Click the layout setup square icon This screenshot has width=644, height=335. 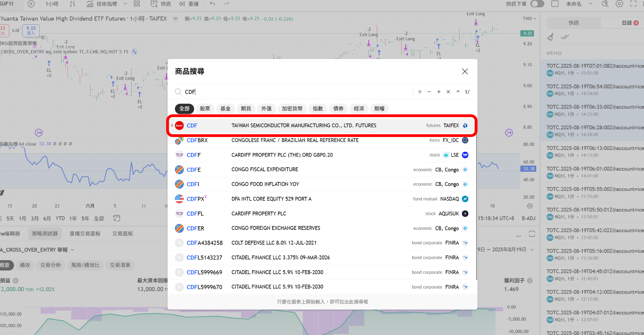point(555,4)
